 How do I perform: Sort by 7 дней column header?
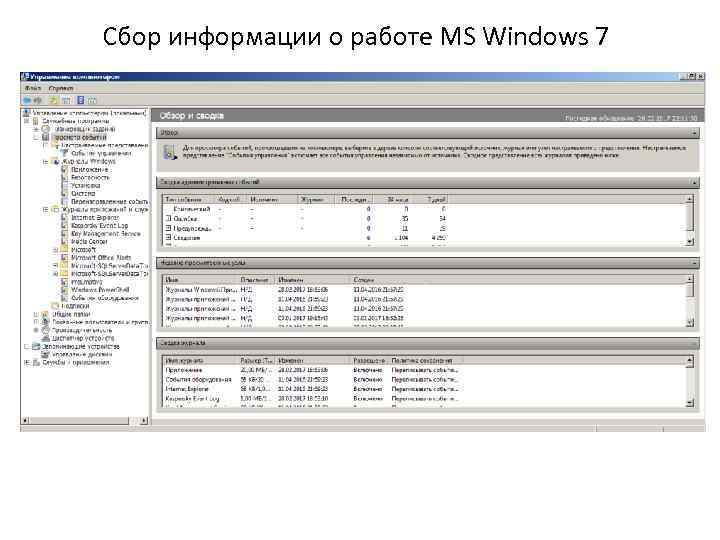(429, 200)
